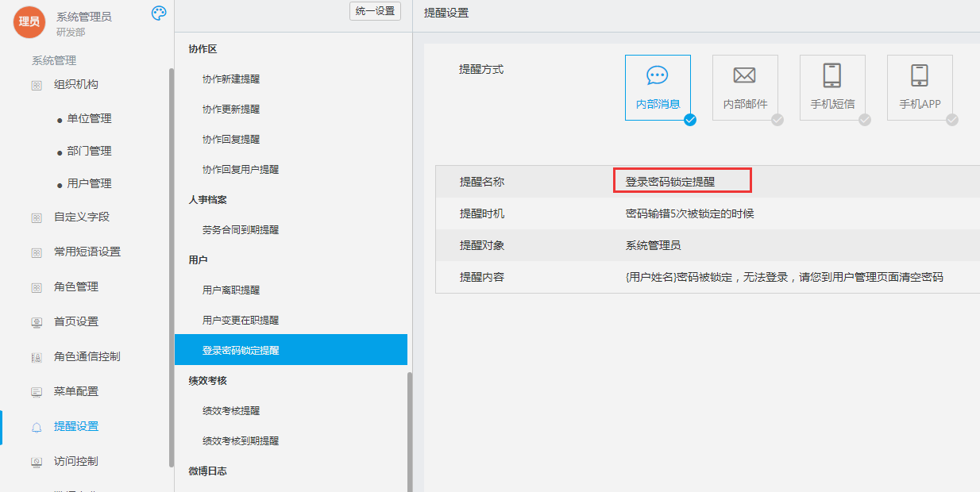
Task: Click the 角色管理 sidebar icon
Action: click(x=37, y=287)
